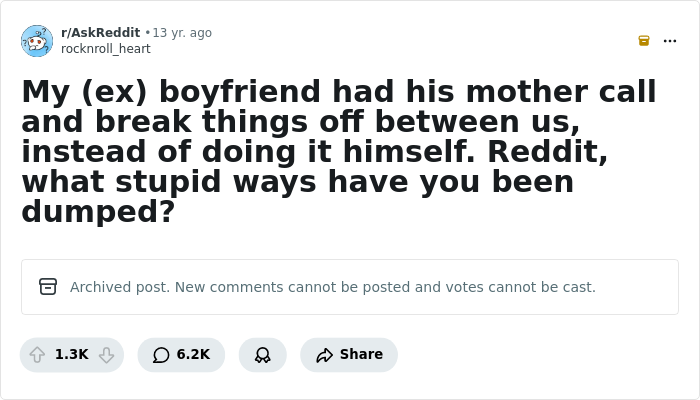Click the post title about being dumped
The width and height of the screenshot is (700, 400).
point(340,151)
